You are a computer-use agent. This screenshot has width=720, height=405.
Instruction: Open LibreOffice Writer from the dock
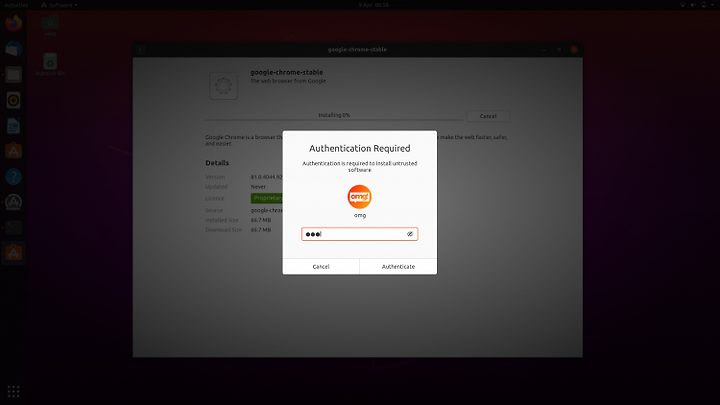[x=13, y=126]
